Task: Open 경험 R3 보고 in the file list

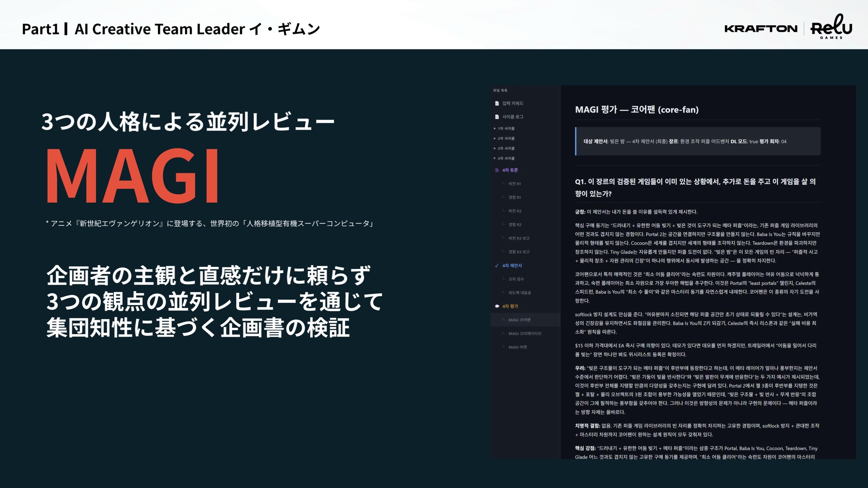Action: pos(519,252)
